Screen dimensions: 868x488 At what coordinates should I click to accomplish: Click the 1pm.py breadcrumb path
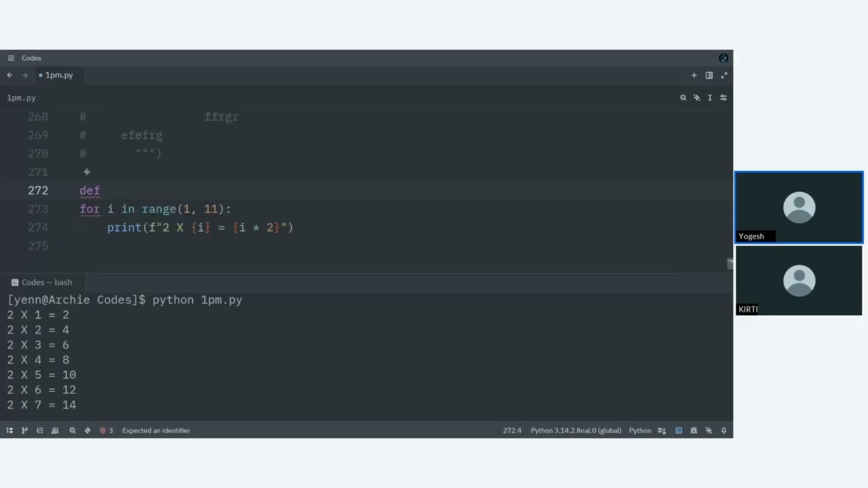pyautogui.click(x=21, y=98)
